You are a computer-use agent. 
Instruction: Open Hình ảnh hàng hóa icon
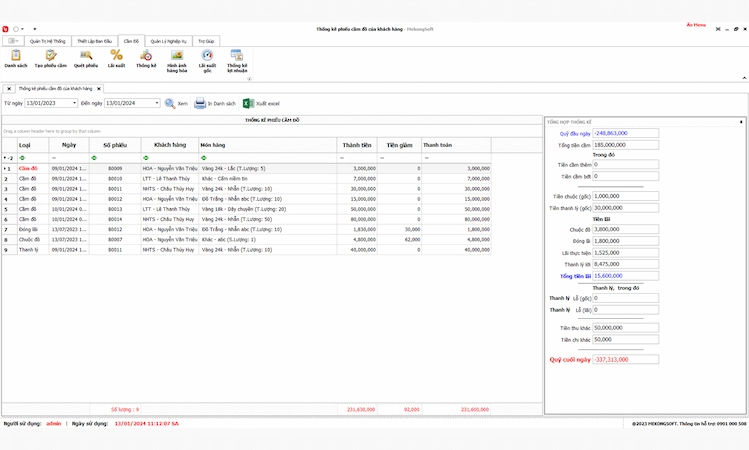pos(177,55)
